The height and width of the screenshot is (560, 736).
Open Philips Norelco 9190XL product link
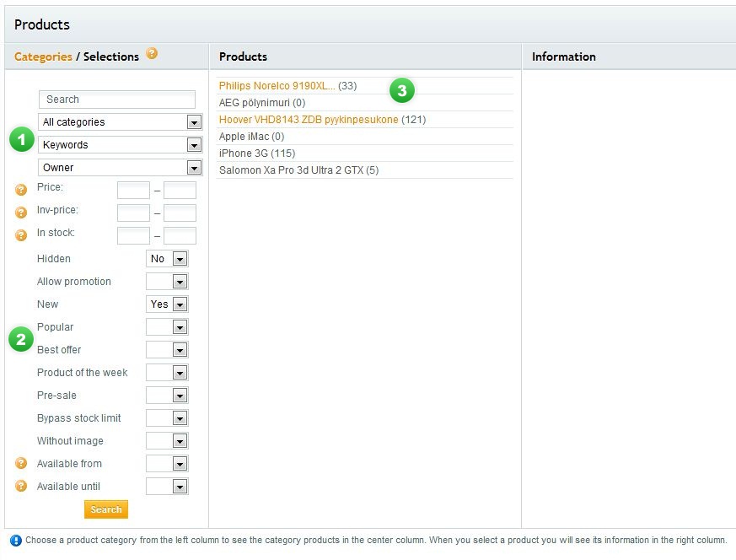coord(277,86)
